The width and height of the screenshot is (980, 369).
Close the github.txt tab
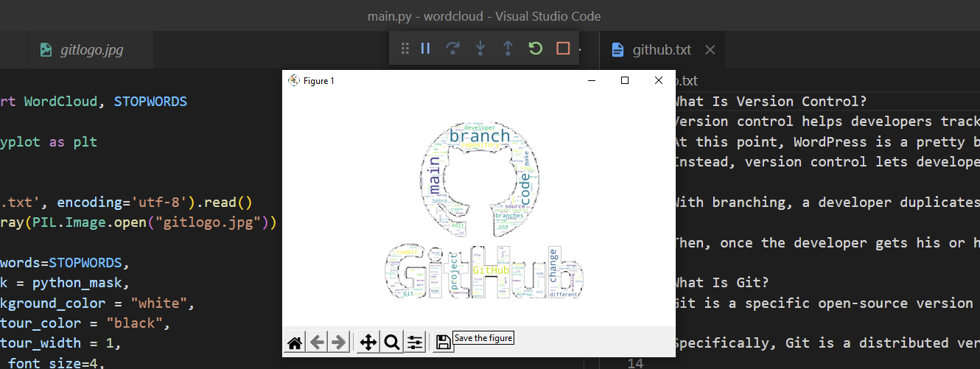710,50
